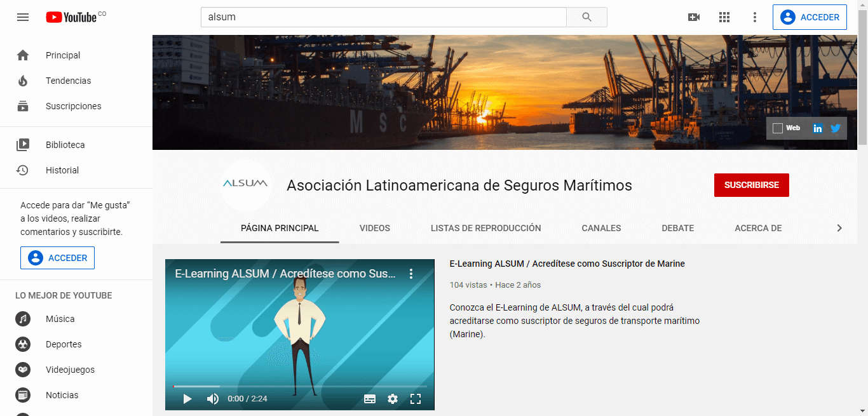Open the ALSUM channel avatar
Image resolution: width=868 pixels, height=416 pixels.
pyautogui.click(x=245, y=185)
